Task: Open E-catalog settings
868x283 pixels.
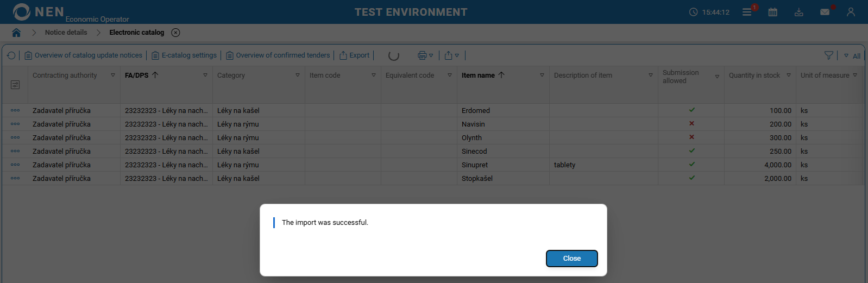Action: [x=184, y=55]
